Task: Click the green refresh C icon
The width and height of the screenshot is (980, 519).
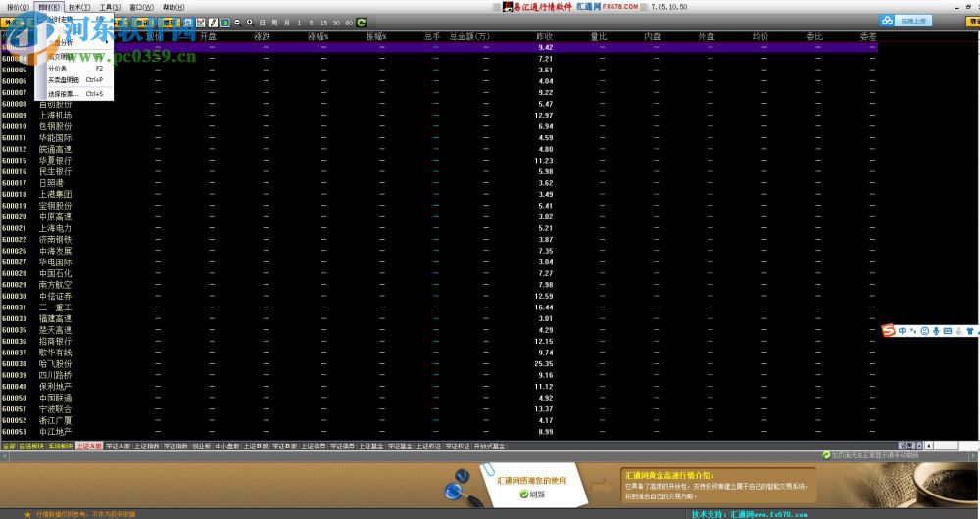Action: coord(362,23)
